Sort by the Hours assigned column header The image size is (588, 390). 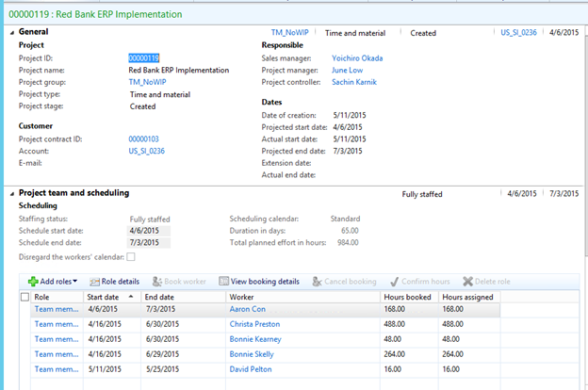[469, 297]
